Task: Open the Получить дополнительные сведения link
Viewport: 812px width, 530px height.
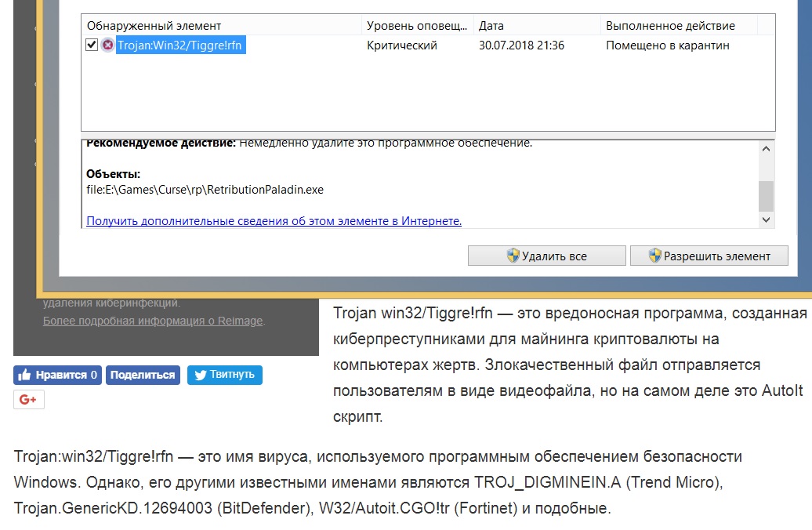Action: (x=274, y=221)
